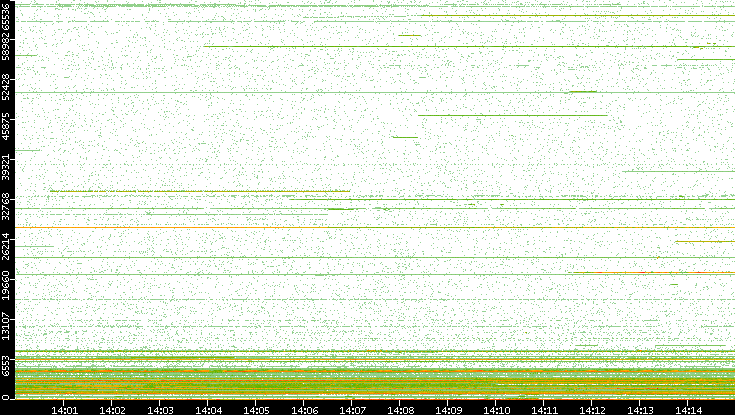735x415 pixels.
Task: Select the 14:10 time axis label
Action: pyautogui.click(x=496, y=411)
